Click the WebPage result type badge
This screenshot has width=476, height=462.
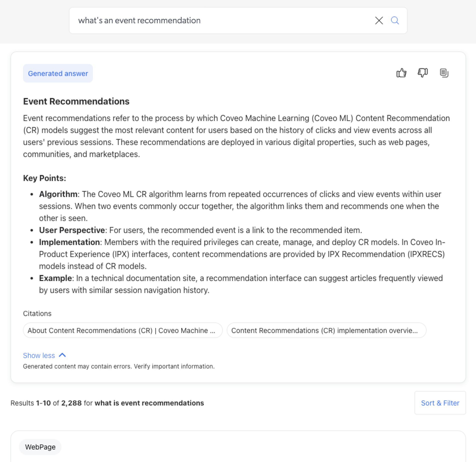[x=40, y=447]
